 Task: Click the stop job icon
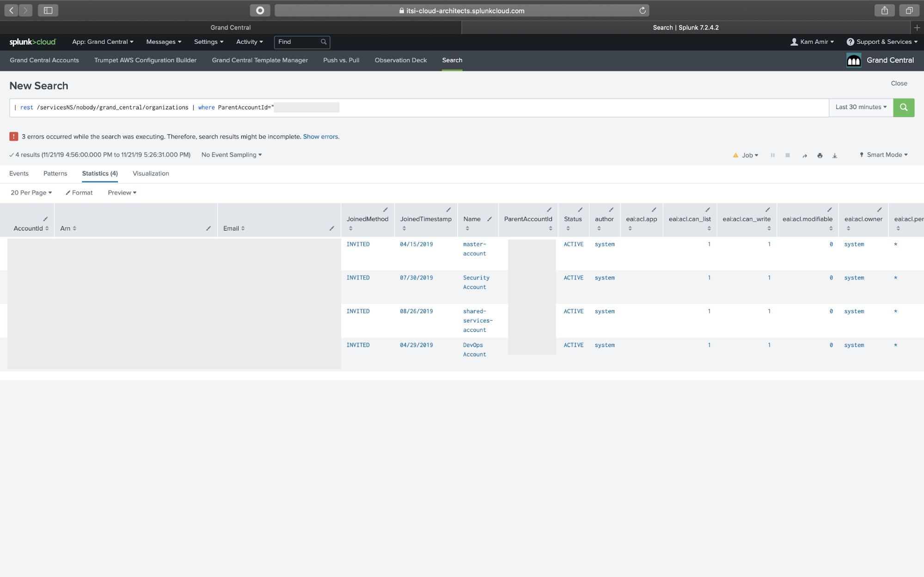[x=788, y=155]
